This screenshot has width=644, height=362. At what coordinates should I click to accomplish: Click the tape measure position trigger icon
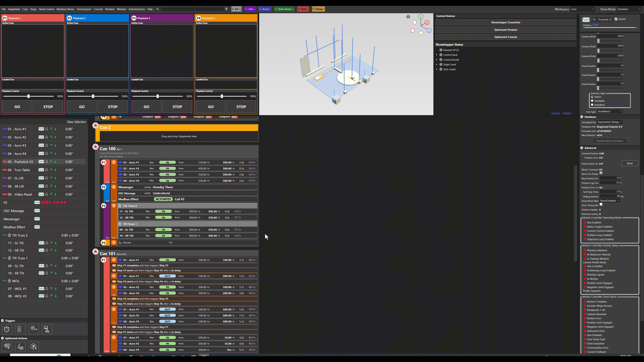[x=34, y=329]
